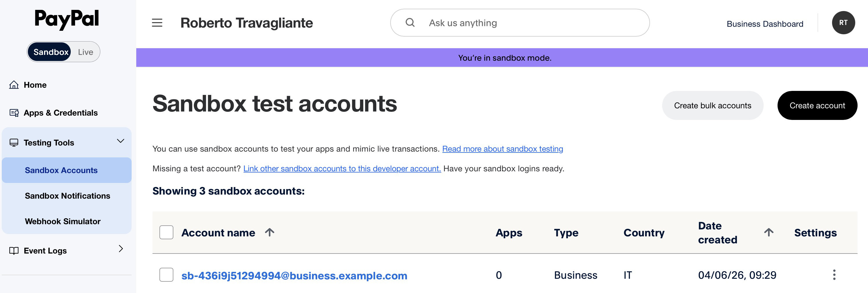The image size is (868, 293).
Task: Click the Type column header
Action: [566, 233]
